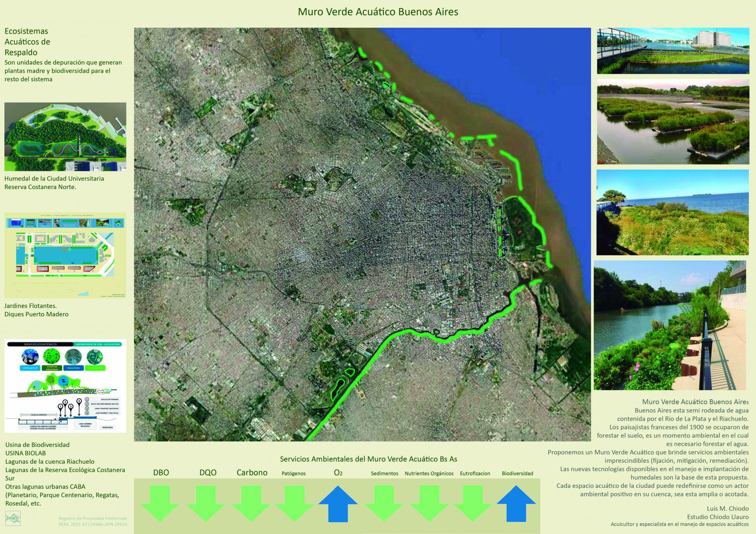Click the 'Diques Puerto Madero' caption line
This screenshot has width=756, height=534.
pos(37,314)
